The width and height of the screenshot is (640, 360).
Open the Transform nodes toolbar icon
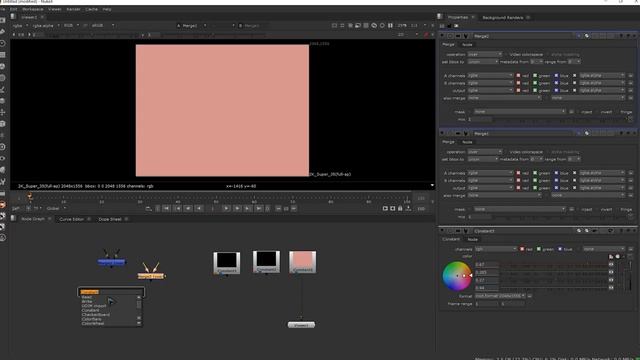[2, 112]
